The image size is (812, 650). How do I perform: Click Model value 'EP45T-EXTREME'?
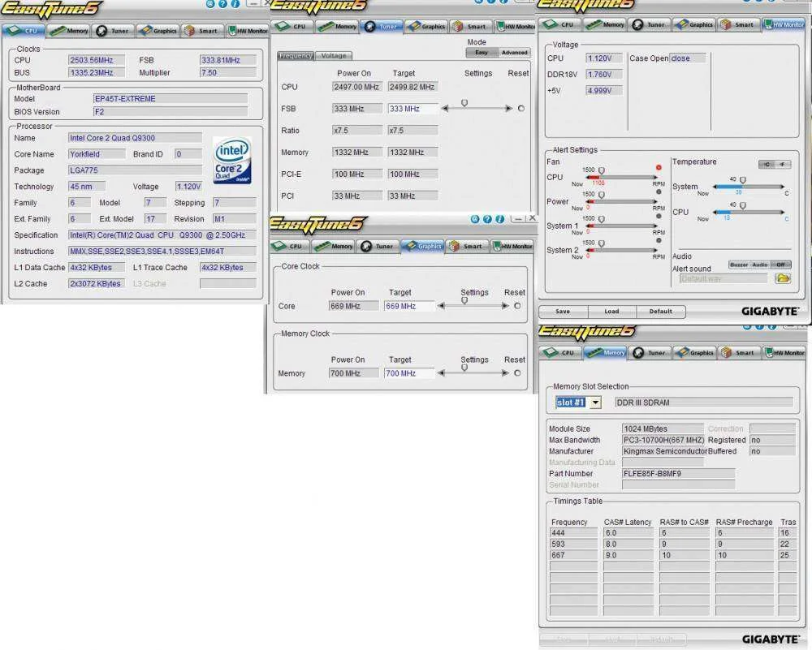[171, 98]
